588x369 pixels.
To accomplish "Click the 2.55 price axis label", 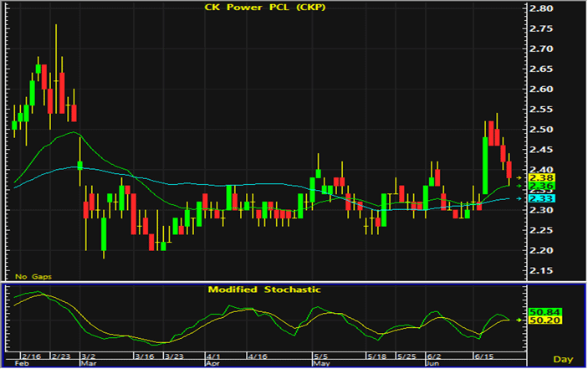I will click(541, 110).
